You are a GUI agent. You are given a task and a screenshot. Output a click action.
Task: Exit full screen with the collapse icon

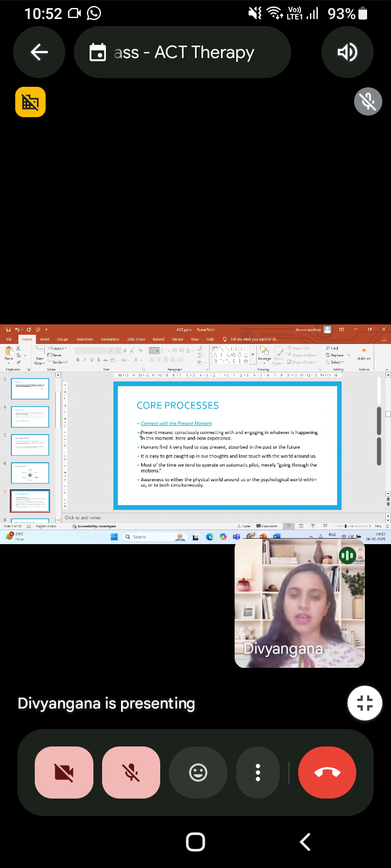364,703
